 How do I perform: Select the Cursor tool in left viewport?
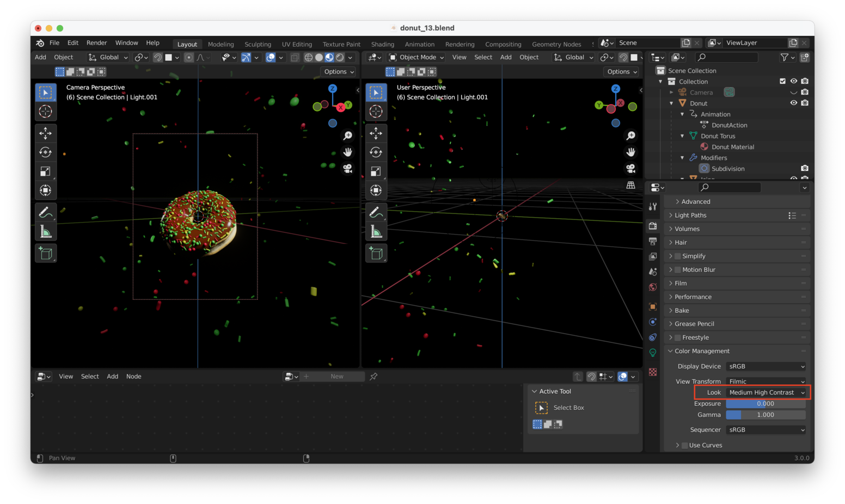tap(46, 112)
